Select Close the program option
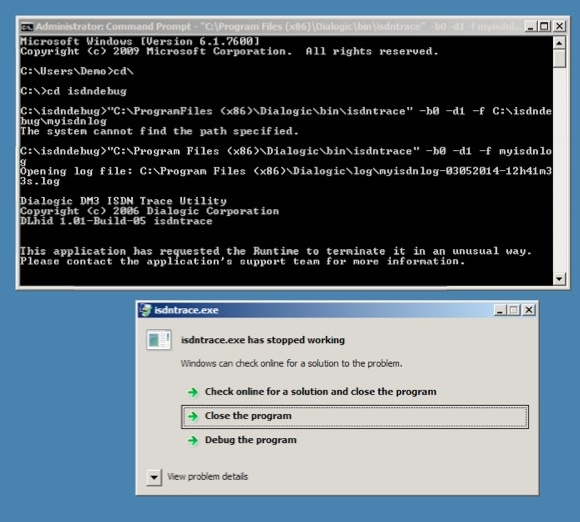580x522 pixels. click(x=355, y=417)
